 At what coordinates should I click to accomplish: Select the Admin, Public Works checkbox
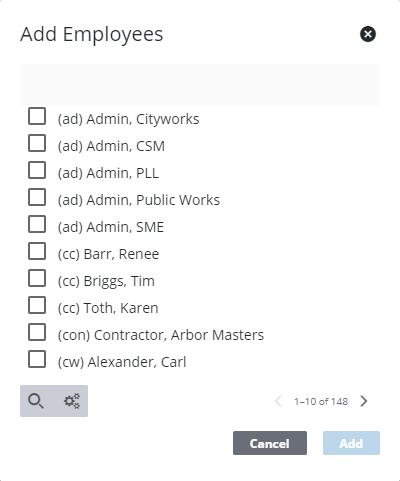click(37, 197)
